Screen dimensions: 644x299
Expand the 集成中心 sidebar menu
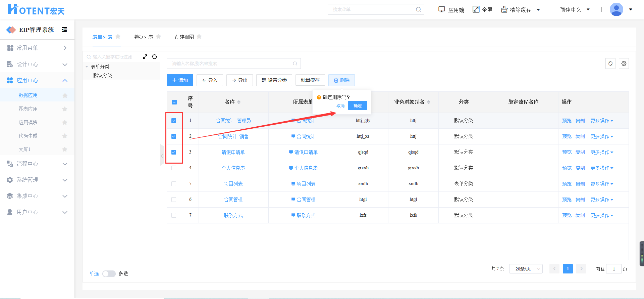point(37,196)
